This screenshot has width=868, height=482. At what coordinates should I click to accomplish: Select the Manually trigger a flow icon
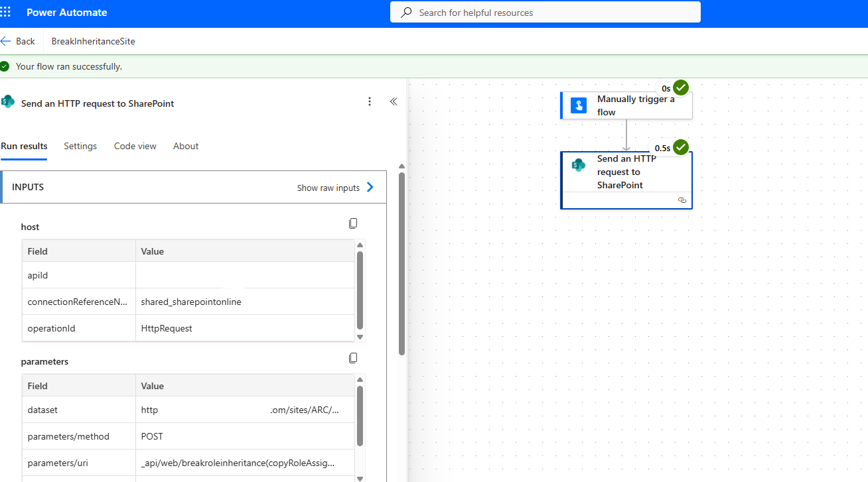pyautogui.click(x=579, y=105)
